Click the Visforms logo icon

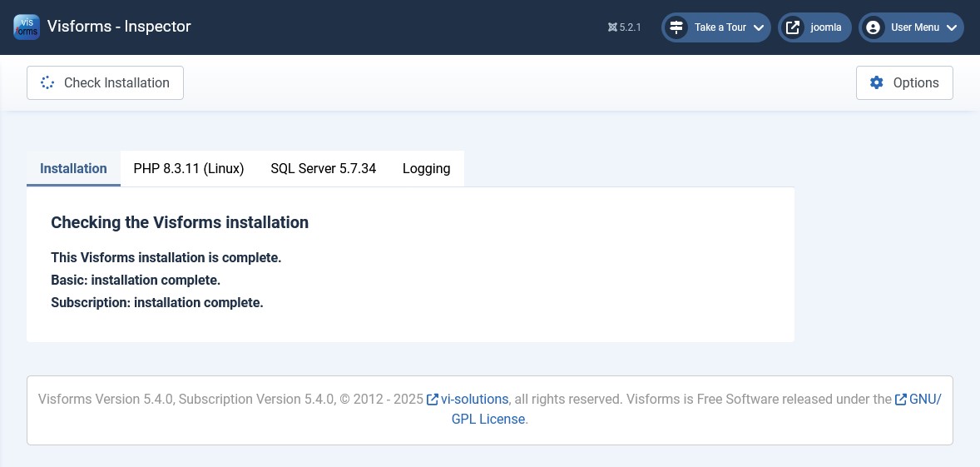pos(27,27)
